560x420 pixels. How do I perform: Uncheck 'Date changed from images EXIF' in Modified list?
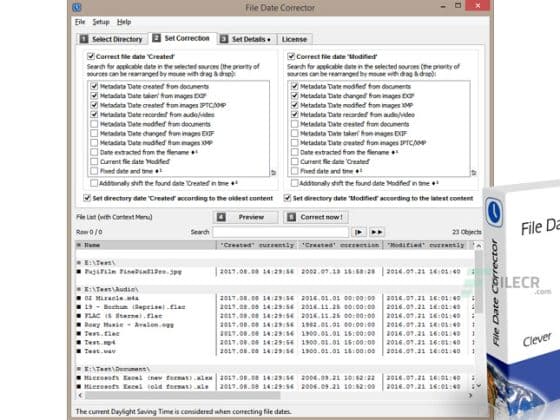click(294, 96)
